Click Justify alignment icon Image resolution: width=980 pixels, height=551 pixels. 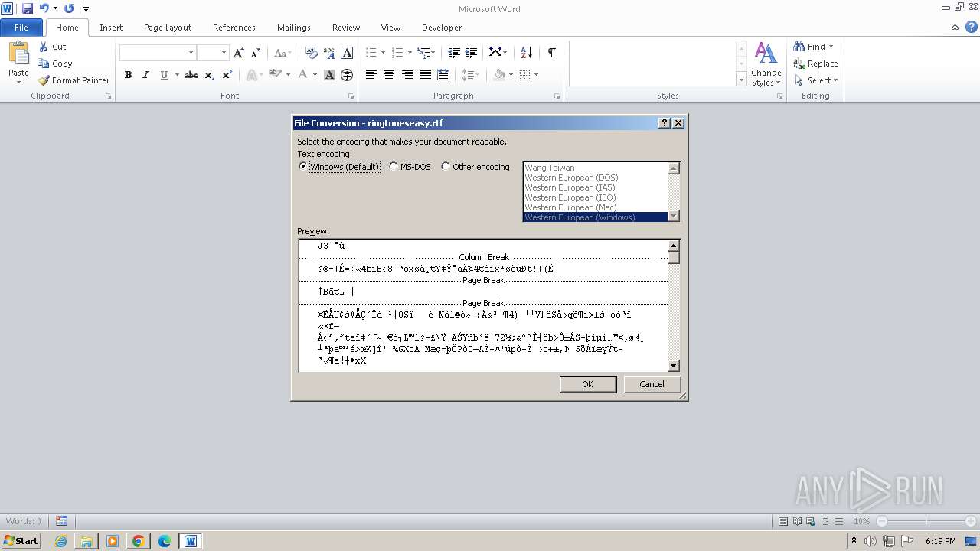425,75
